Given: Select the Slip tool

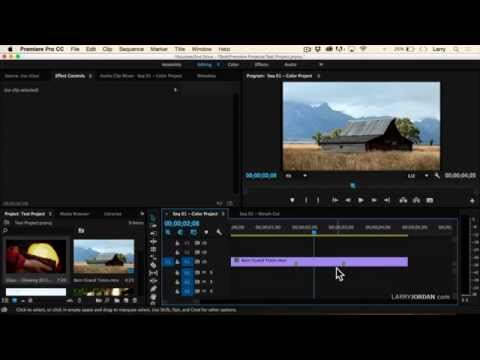Looking at the screenshot, I should (x=153, y=273).
